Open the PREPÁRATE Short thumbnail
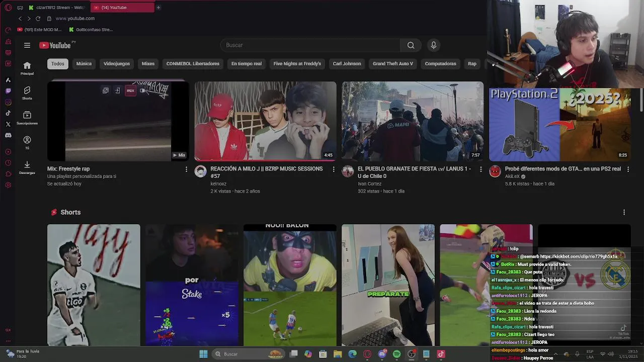644x362 pixels. tap(388, 285)
